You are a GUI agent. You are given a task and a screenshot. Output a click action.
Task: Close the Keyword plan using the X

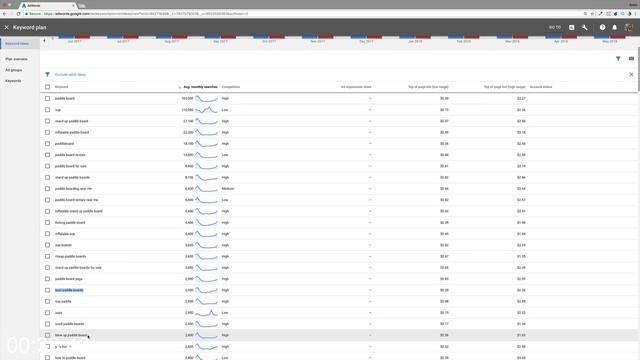7,27
